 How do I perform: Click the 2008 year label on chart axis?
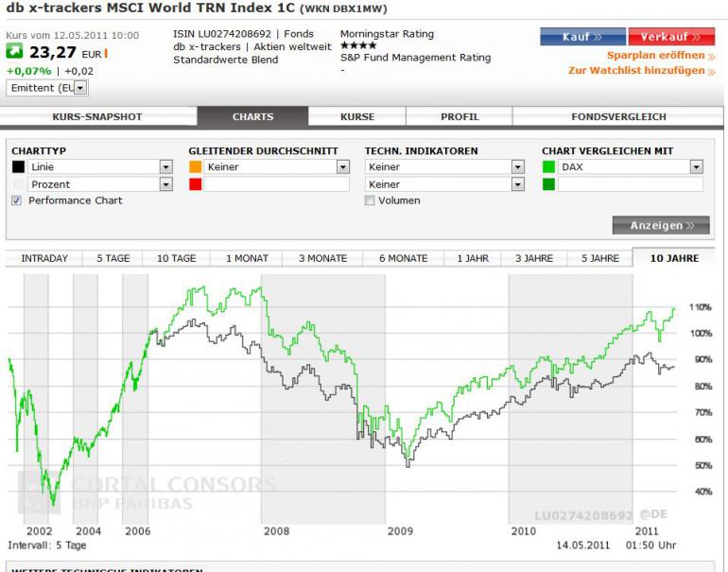coord(276,530)
